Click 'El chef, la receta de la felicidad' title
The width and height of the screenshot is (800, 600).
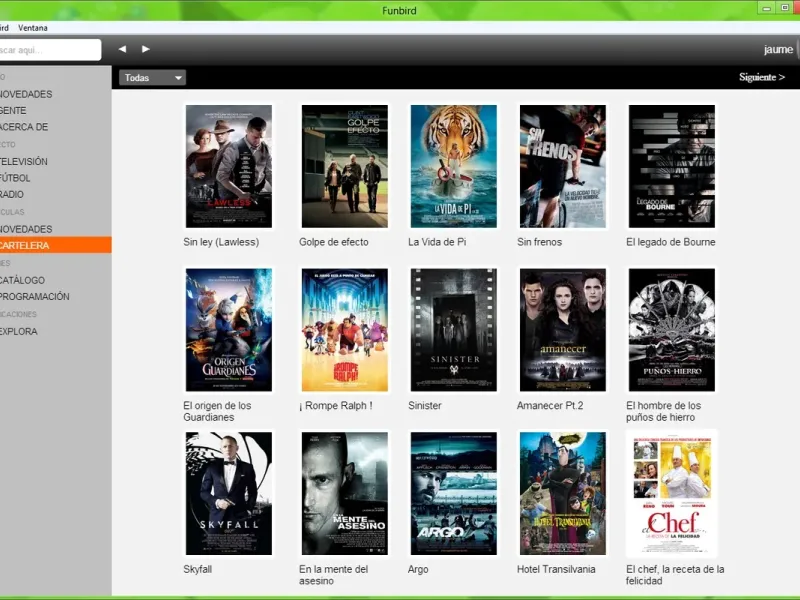pos(675,574)
